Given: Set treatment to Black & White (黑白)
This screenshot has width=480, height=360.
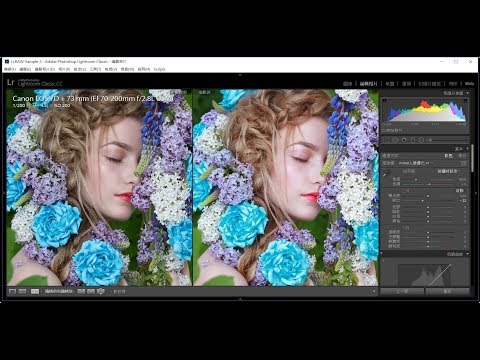Looking at the screenshot, I should (462, 156).
